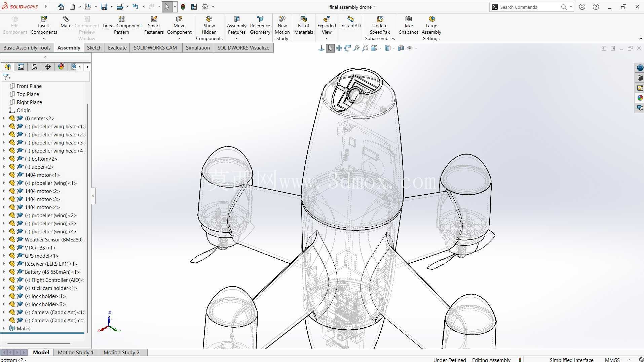The image size is (644, 362).
Task: Click MMGS unit system in status bar
Action: click(612, 360)
